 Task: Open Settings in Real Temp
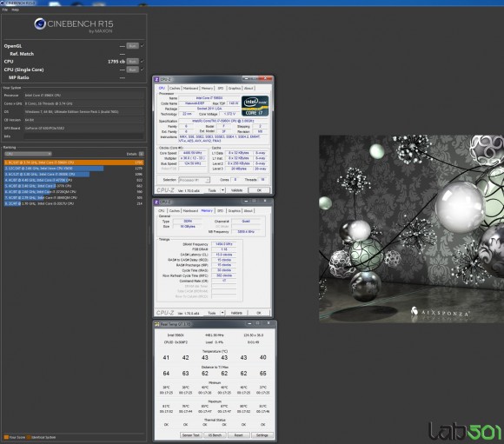click(x=262, y=435)
